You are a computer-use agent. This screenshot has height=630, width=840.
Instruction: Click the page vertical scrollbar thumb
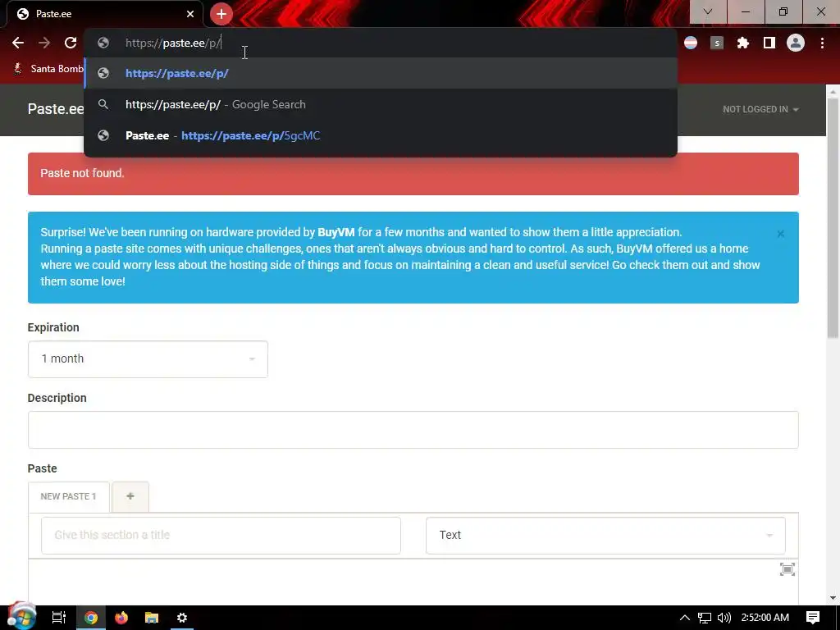click(x=833, y=218)
